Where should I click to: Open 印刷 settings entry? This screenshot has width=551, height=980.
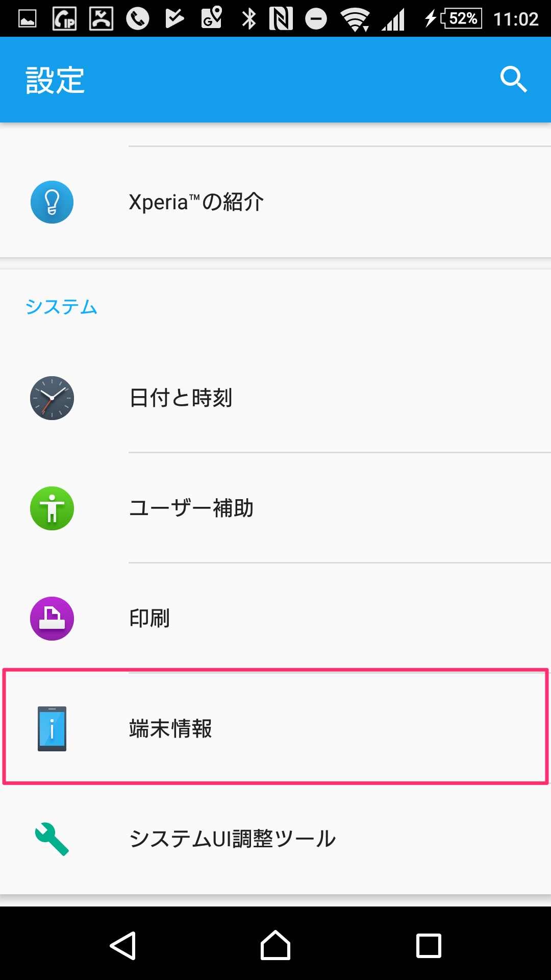point(149,619)
